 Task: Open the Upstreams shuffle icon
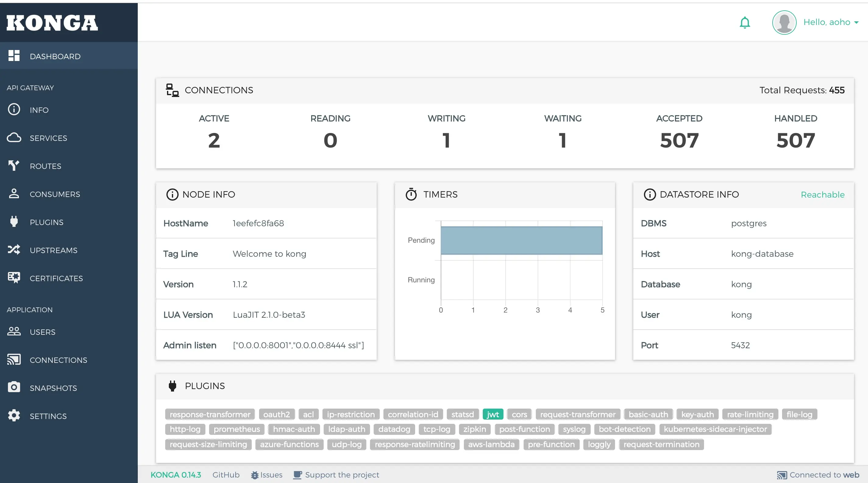pyautogui.click(x=14, y=250)
